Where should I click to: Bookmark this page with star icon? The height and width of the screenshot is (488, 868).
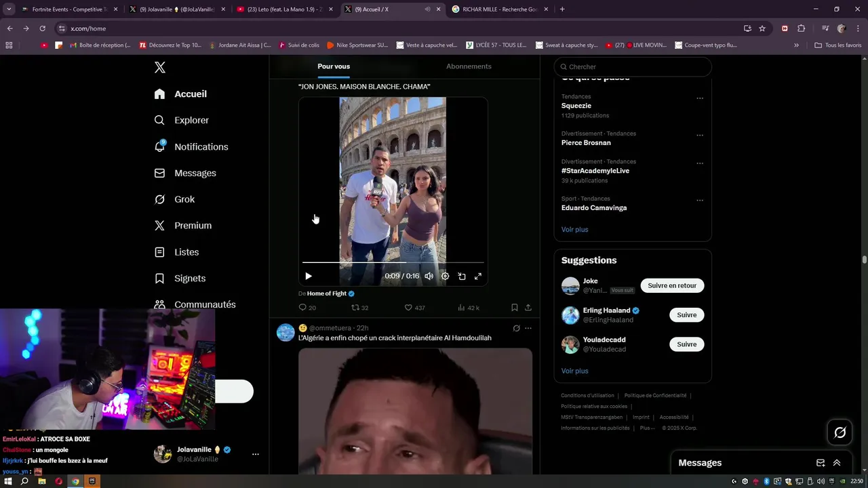(x=762, y=28)
